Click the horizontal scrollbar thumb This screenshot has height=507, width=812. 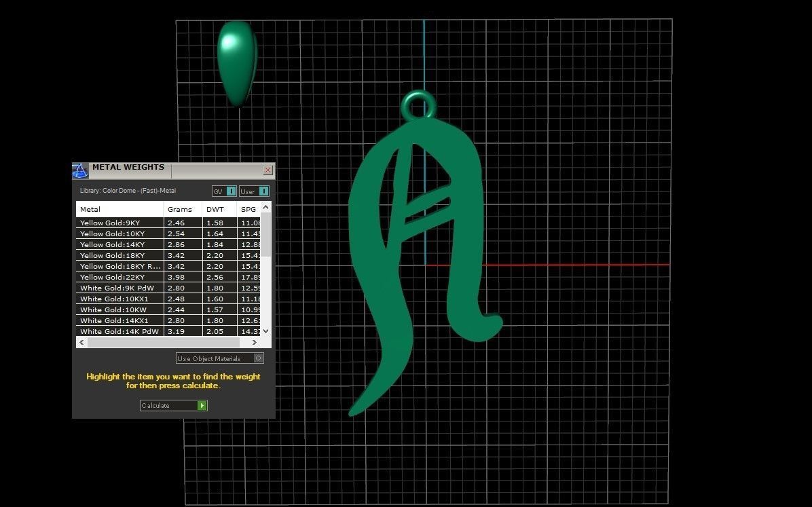point(164,342)
